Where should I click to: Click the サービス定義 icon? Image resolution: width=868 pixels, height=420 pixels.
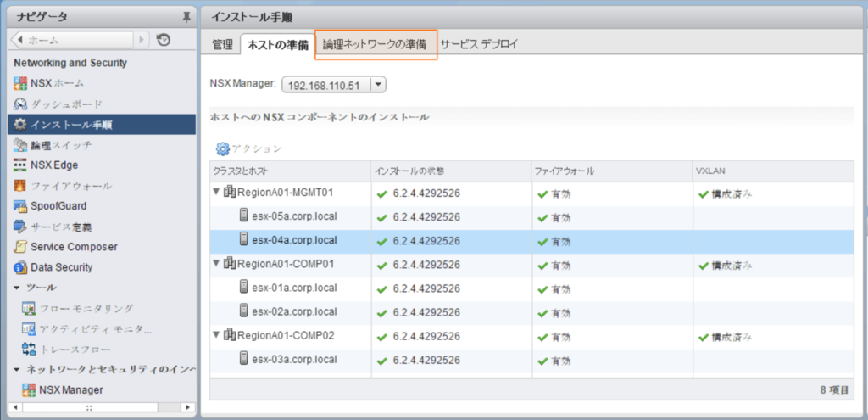point(20,227)
